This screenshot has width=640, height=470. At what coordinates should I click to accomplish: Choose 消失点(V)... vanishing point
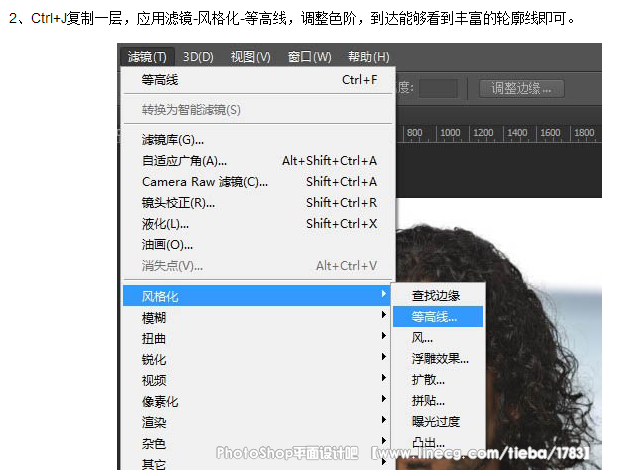(259, 266)
